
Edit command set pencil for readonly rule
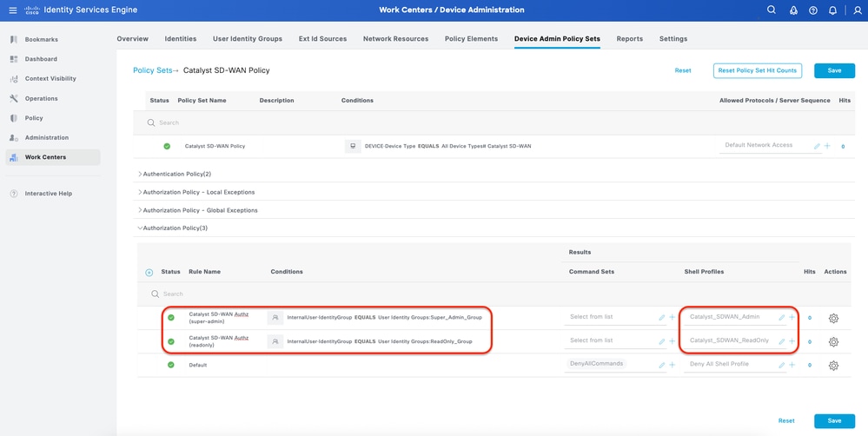pos(662,341)
